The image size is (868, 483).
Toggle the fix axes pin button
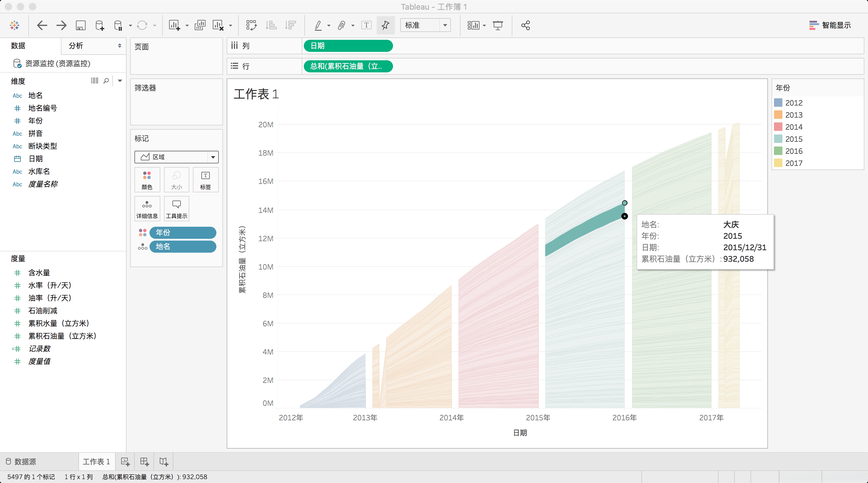(x=385, y=25)
